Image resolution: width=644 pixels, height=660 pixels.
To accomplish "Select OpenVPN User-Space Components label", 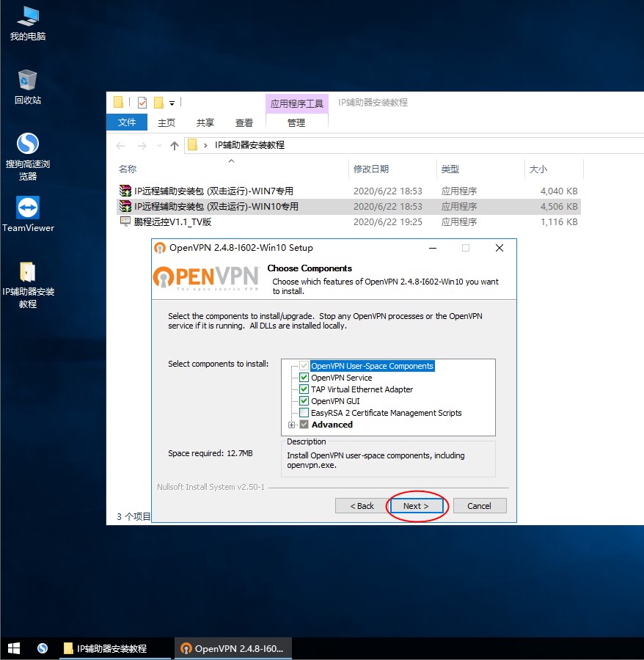I will [x=372, y=366].
